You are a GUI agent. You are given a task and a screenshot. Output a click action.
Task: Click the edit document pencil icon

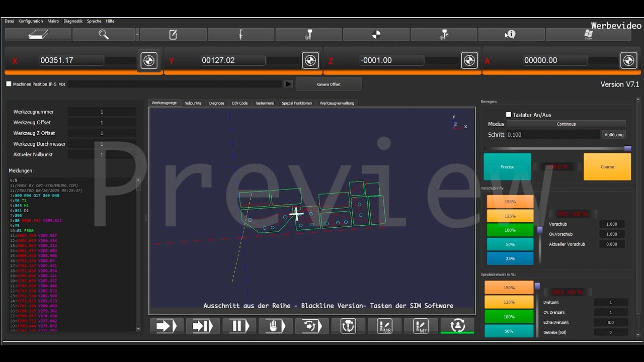pyautogui.click(x=173, y=34)
